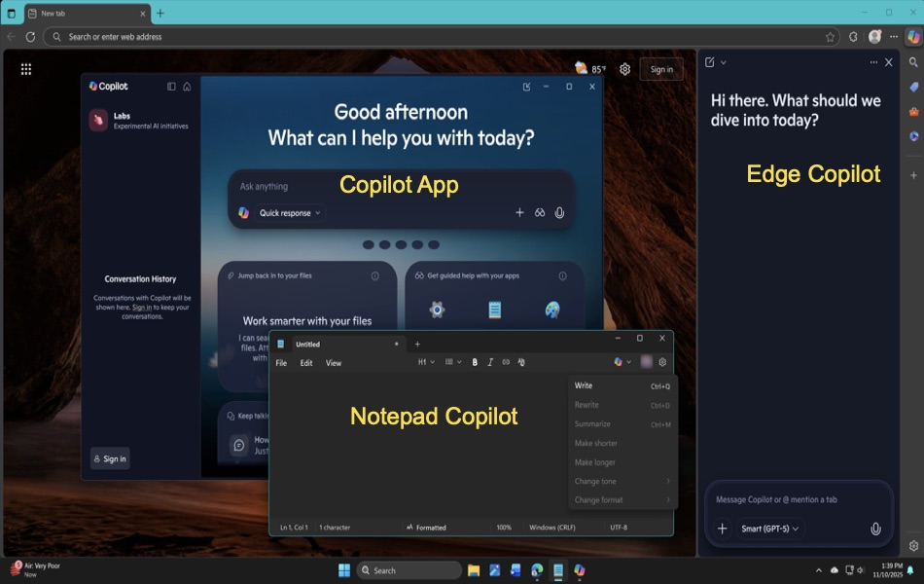The width and height of the screenshot is (924, 584).
Task: Add new tab in Notepad
Action: click(417, 344)
